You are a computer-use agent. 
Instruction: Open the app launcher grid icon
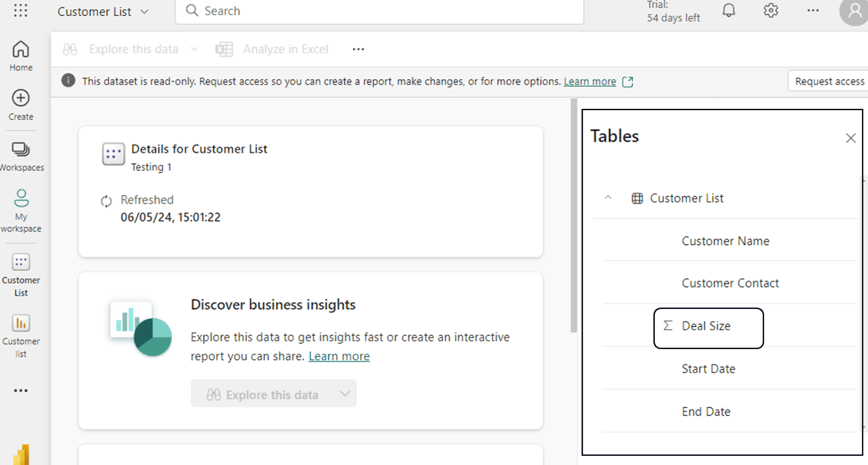(x=21, y=11)
